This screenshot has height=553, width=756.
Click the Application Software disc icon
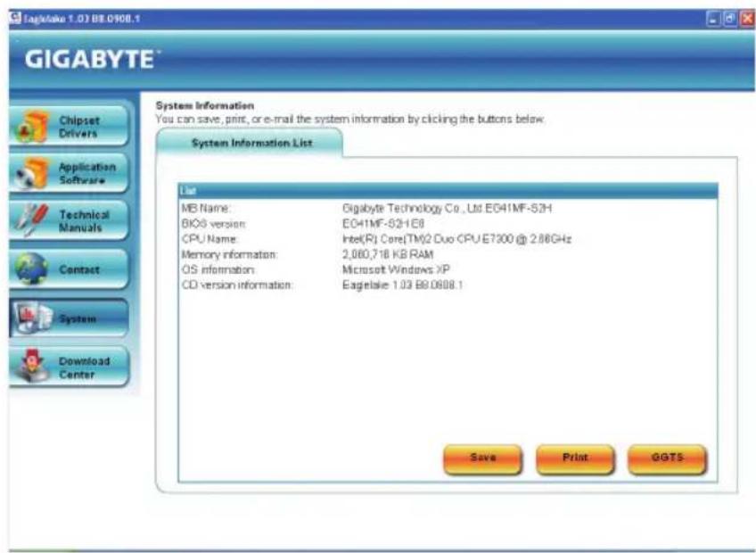[x=33, y=174]
